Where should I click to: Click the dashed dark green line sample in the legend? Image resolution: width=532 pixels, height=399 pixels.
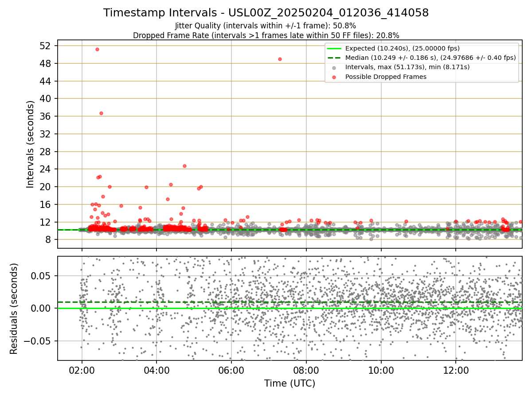[x=334, y=58]
